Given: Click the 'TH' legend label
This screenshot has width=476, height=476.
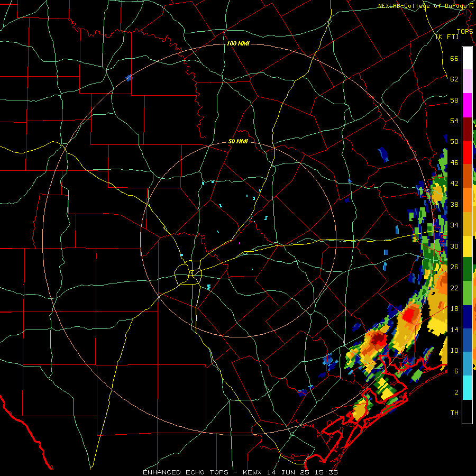Looking at the screenshot, I should click(x=454, y=413).
